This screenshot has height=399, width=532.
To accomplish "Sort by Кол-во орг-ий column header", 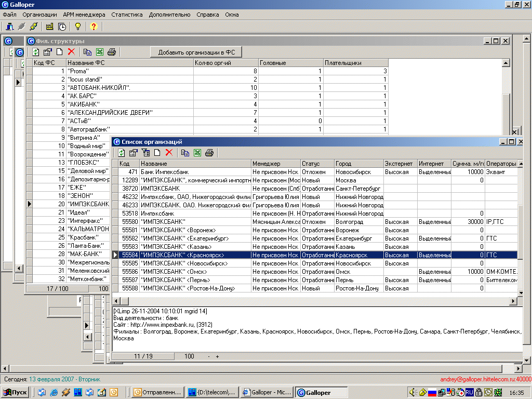I will [225, 63].
